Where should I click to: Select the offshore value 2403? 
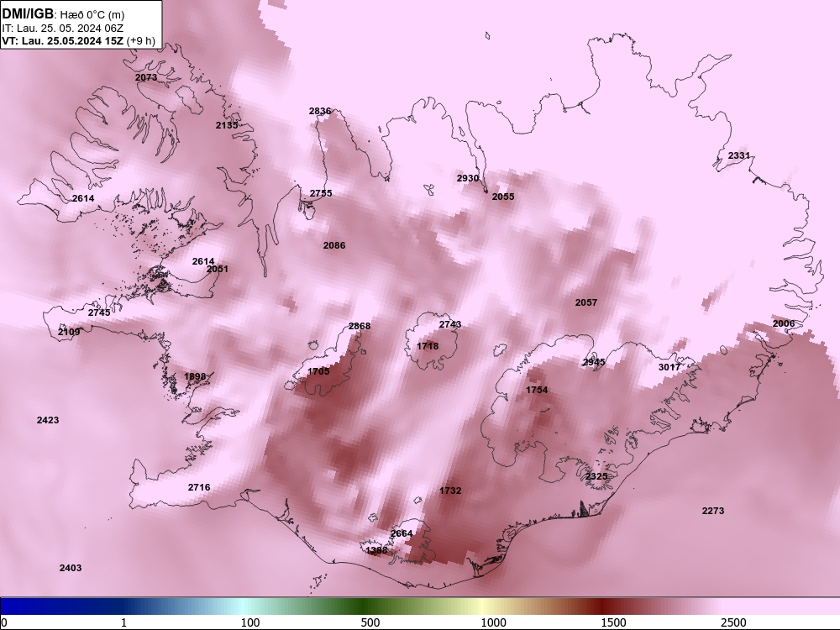71,568
